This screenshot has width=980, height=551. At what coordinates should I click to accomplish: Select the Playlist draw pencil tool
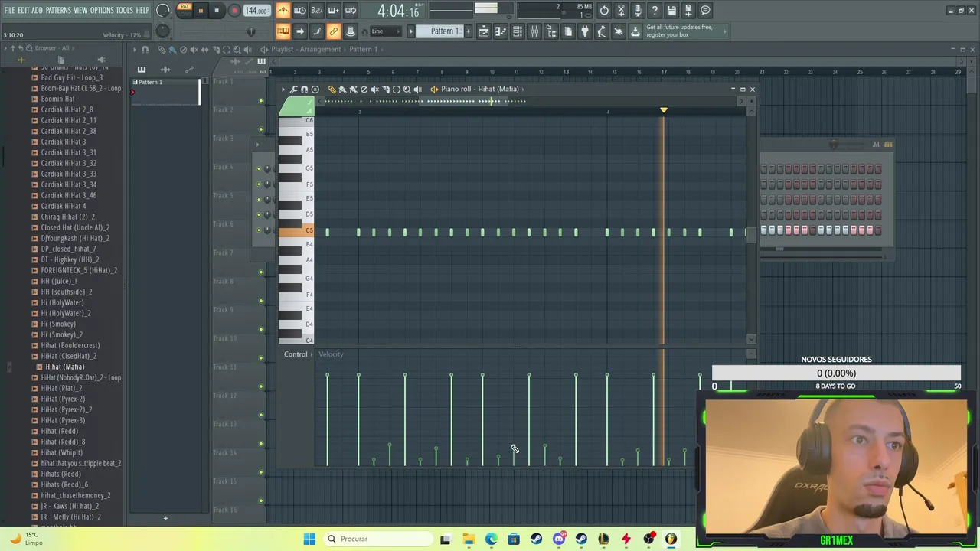[x=162, y=49]
